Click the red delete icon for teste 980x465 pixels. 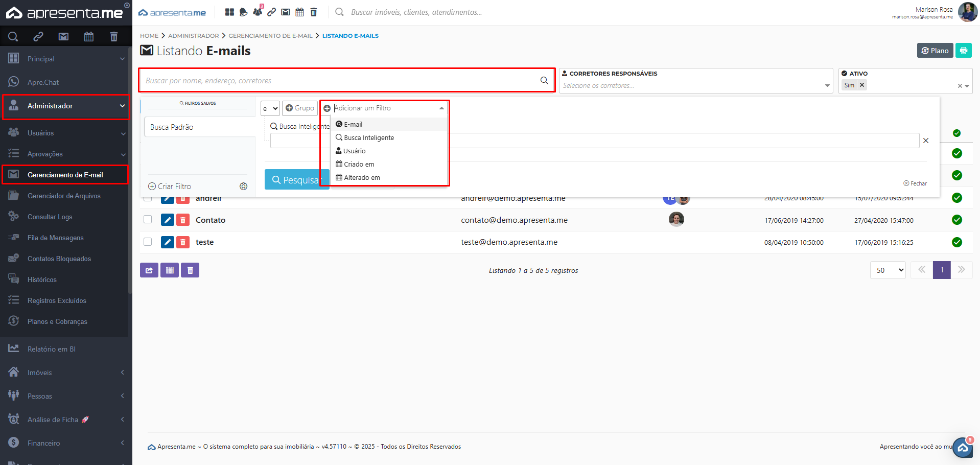point(183,242)
